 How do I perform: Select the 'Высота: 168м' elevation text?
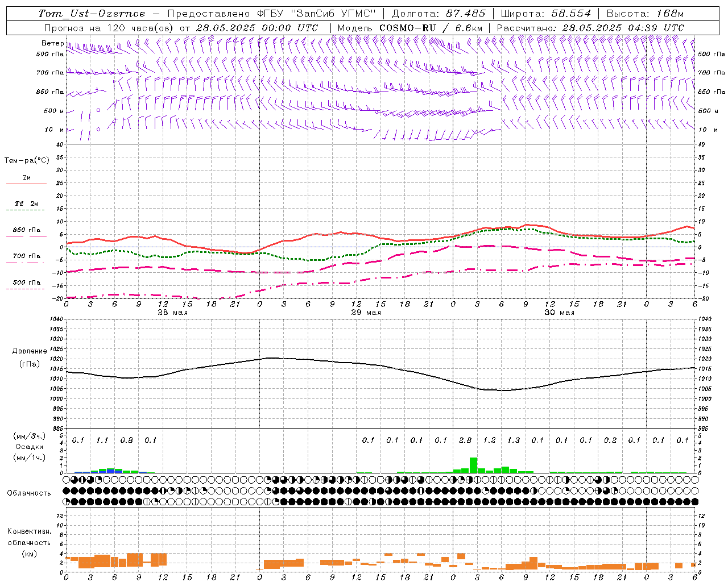(645, 14)
